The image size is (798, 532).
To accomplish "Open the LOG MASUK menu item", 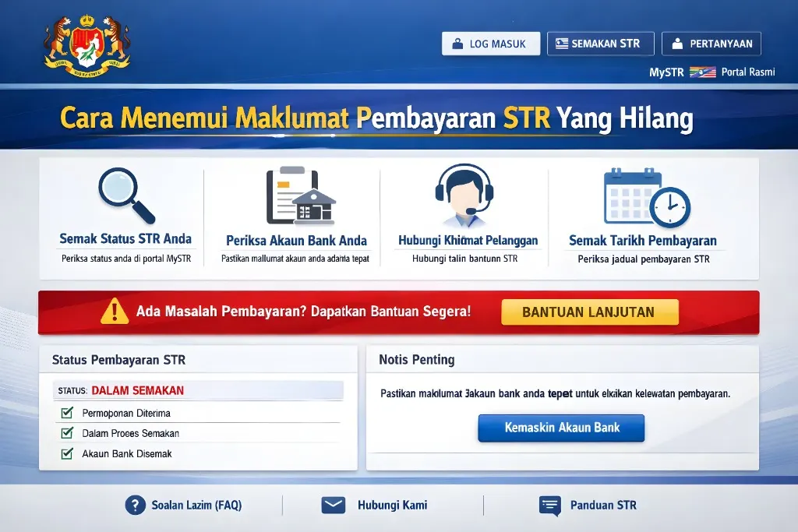I will pyautogui.click(x=490, y=43).
